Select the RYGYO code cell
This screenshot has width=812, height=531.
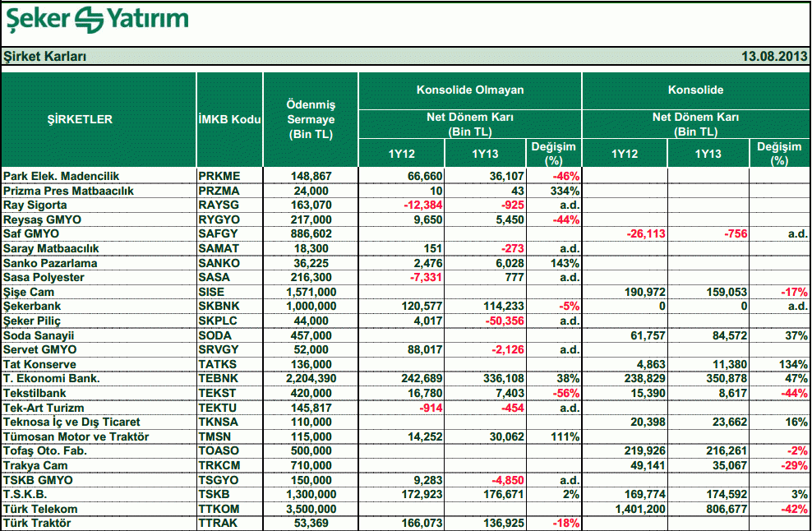[219, 219]
